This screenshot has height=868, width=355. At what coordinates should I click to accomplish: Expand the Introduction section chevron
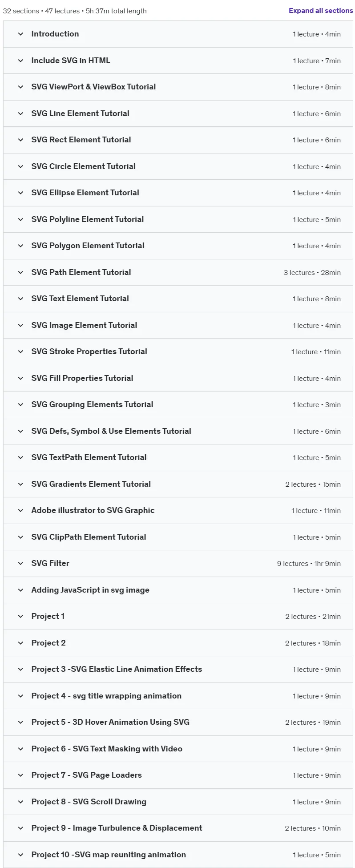pos(20,34)
